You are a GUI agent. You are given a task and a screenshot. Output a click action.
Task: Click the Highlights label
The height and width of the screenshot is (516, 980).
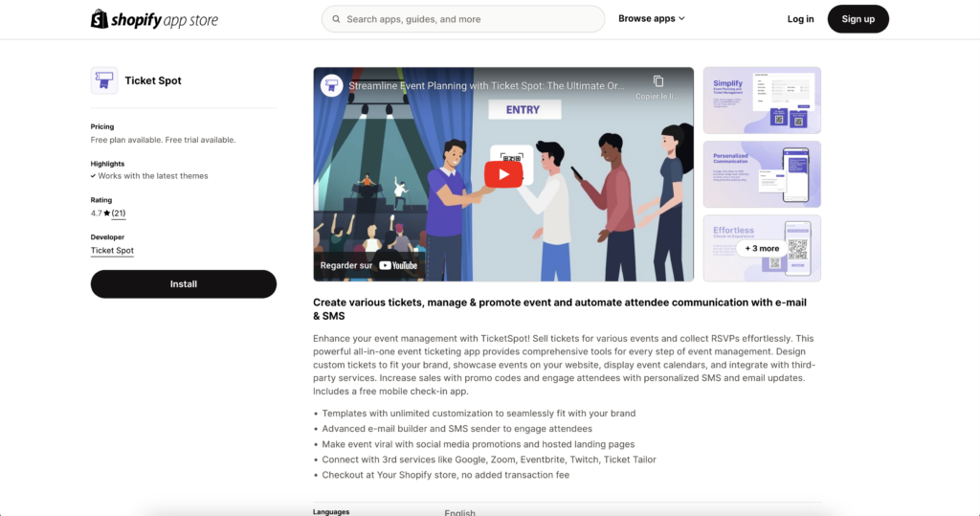107,164
